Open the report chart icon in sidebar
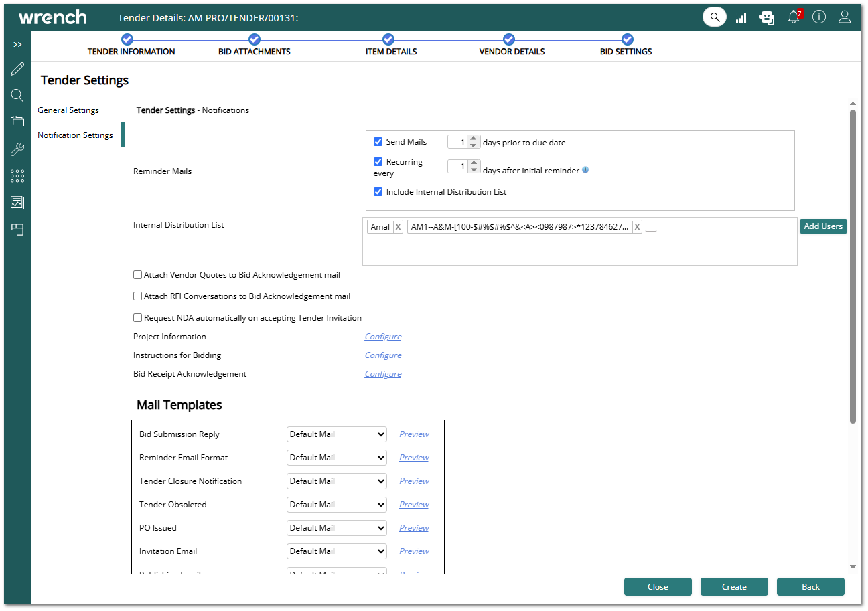This screenshot has width=868, height=611. pos(17,202)
